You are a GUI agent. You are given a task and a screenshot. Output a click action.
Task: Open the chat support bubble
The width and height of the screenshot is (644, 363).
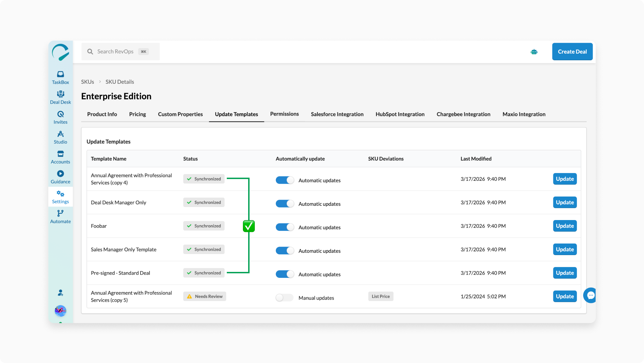(x=590, y=295)
